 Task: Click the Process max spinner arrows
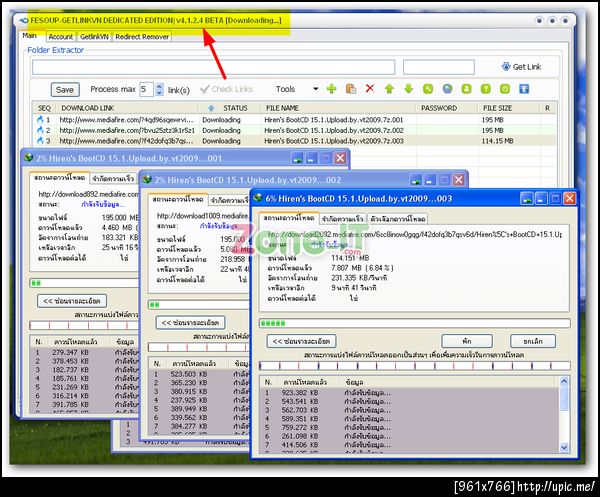160,89
